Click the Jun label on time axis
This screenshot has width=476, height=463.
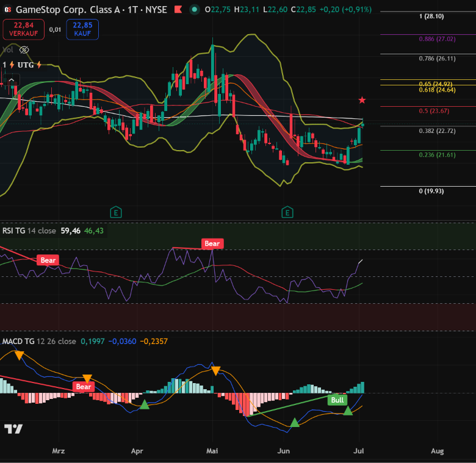click(x=284, y=451)
